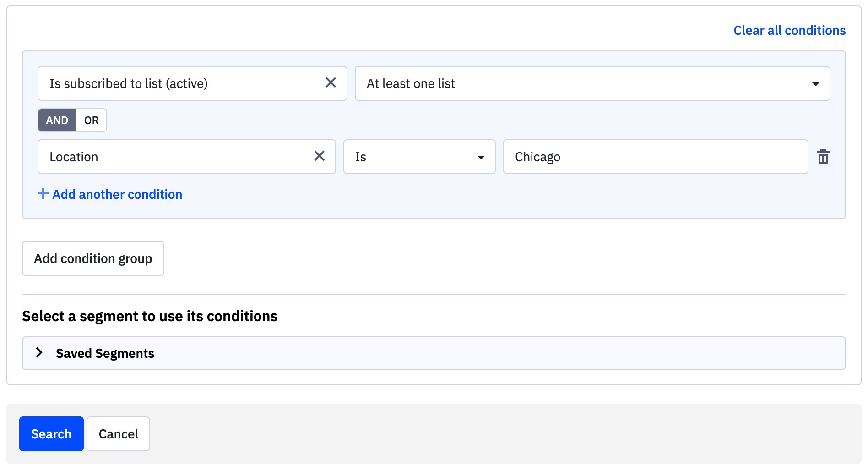Image resolution: width=868 pixels, height=471 pixels.
Task: Clear the Location field with its X icon
Action: click(x=319, y=156)
